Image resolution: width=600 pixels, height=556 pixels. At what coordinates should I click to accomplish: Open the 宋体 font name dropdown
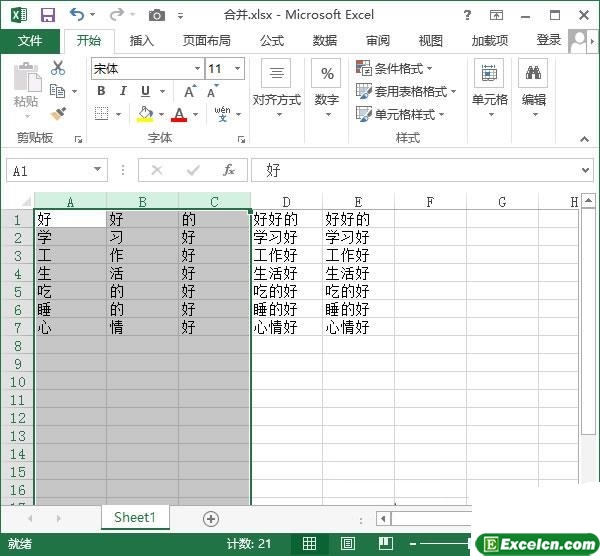click(197, 68)
